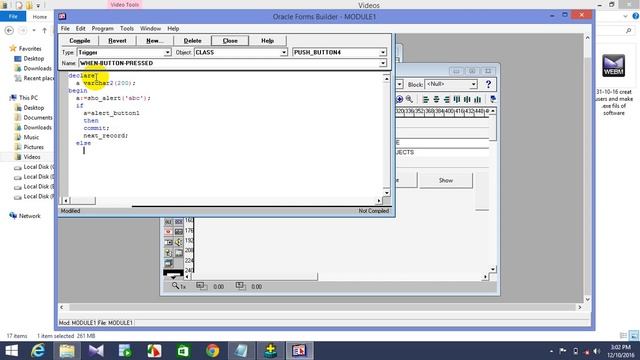This screenshot has width=640, height=360.
Task: Click the zoom in icon in layout toolbar
Action: [400, 99]
